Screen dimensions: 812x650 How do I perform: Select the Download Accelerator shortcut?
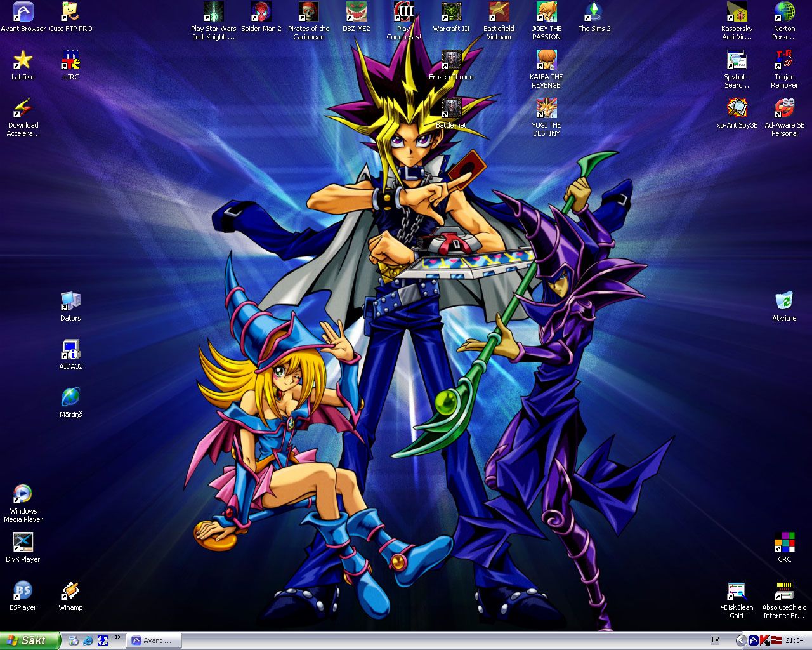[x=23, y=118]
